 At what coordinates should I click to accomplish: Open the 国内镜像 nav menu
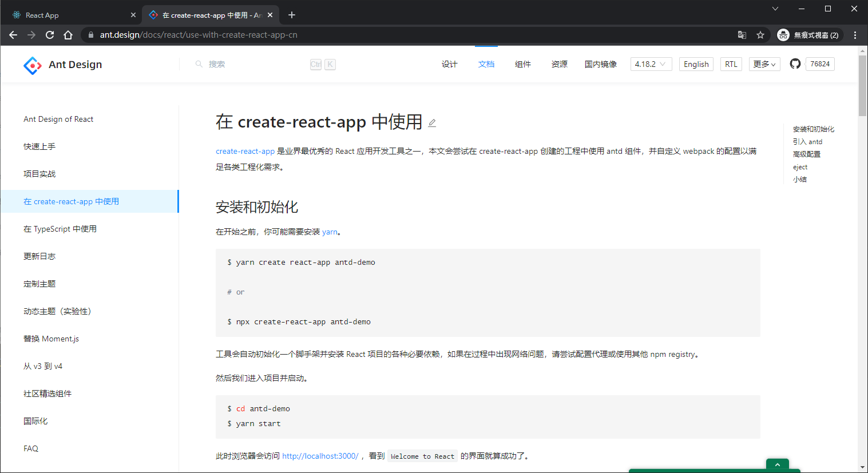[601, 64]
